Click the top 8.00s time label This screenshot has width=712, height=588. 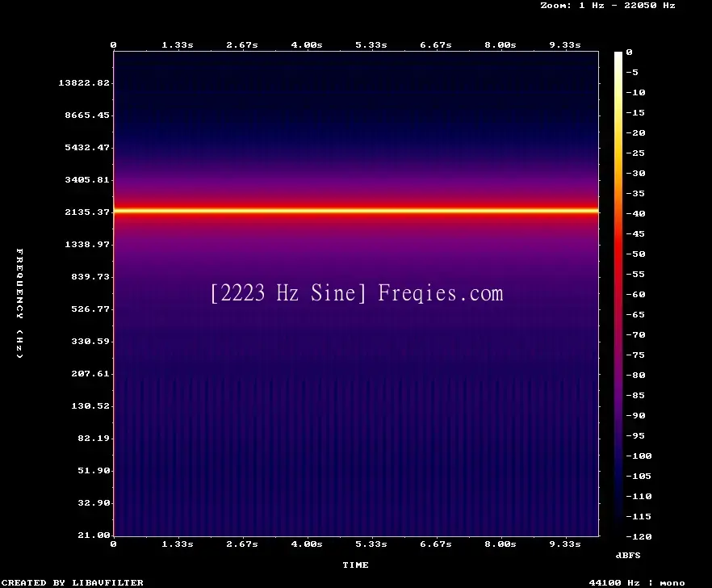point(500,45)
